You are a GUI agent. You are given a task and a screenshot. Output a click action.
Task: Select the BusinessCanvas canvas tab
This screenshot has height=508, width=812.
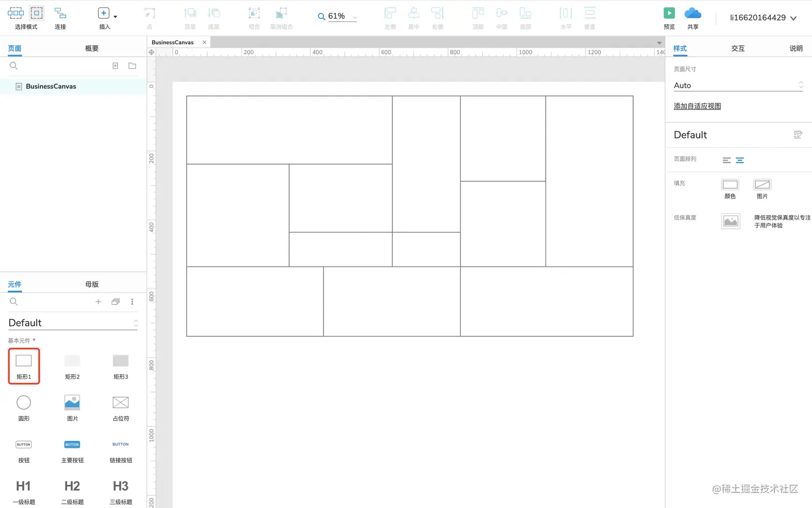pos(172,42)
